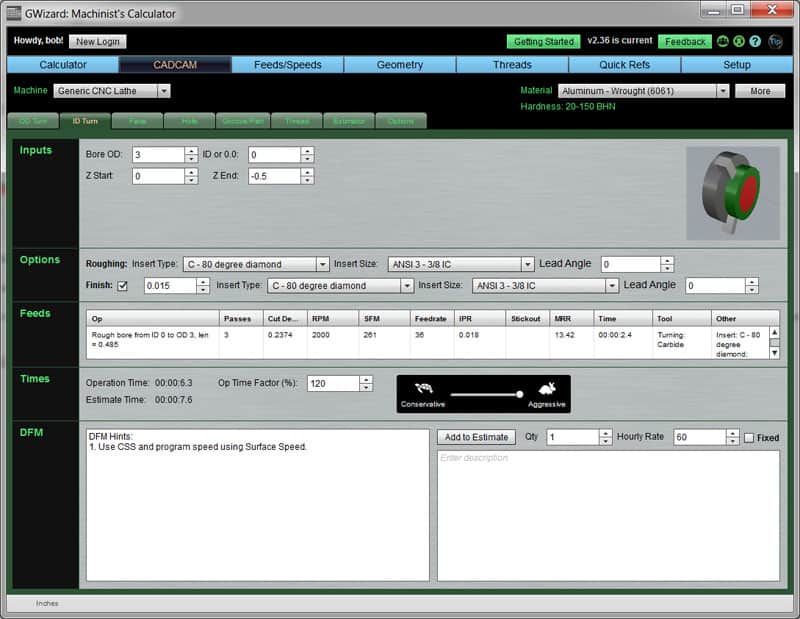Screen dimensions: 800x619
Task: Open help via the question mark icon
Action: pos(755,42)
